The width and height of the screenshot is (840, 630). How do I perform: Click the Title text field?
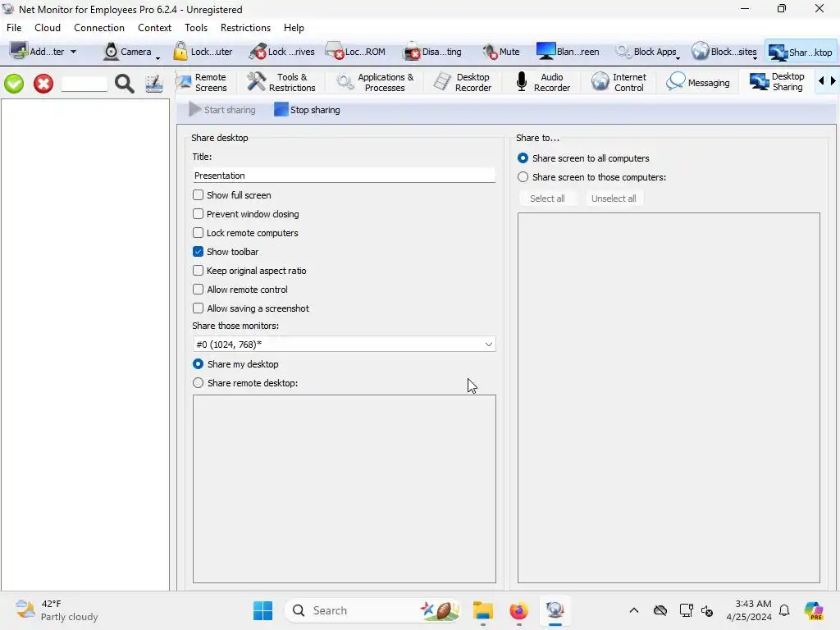(344, 176)
